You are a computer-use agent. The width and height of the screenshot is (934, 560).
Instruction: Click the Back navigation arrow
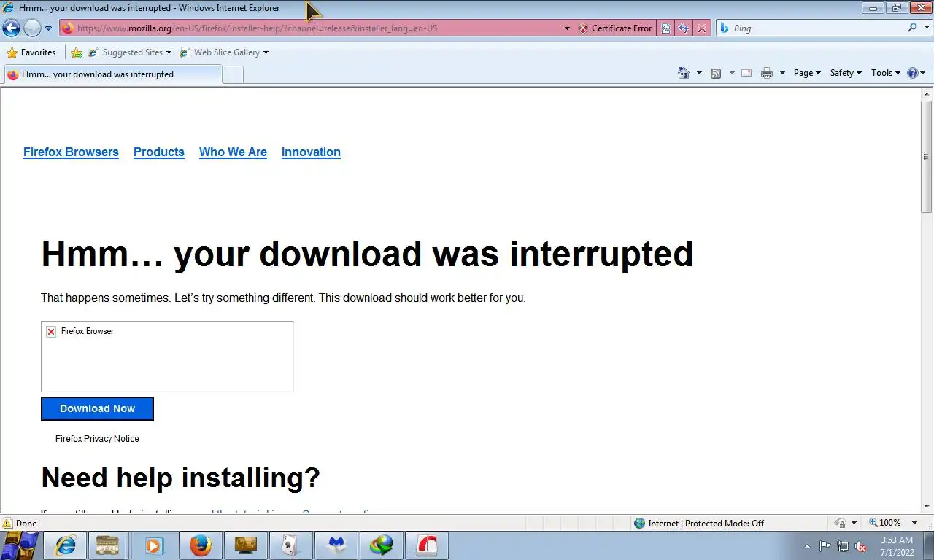coord(11,28)
